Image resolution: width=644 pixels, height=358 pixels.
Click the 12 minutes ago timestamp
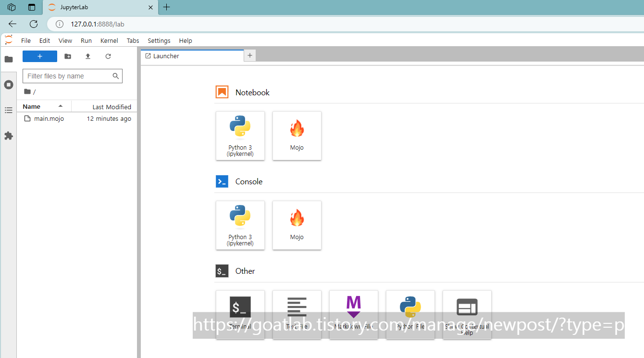click(109, 118)
